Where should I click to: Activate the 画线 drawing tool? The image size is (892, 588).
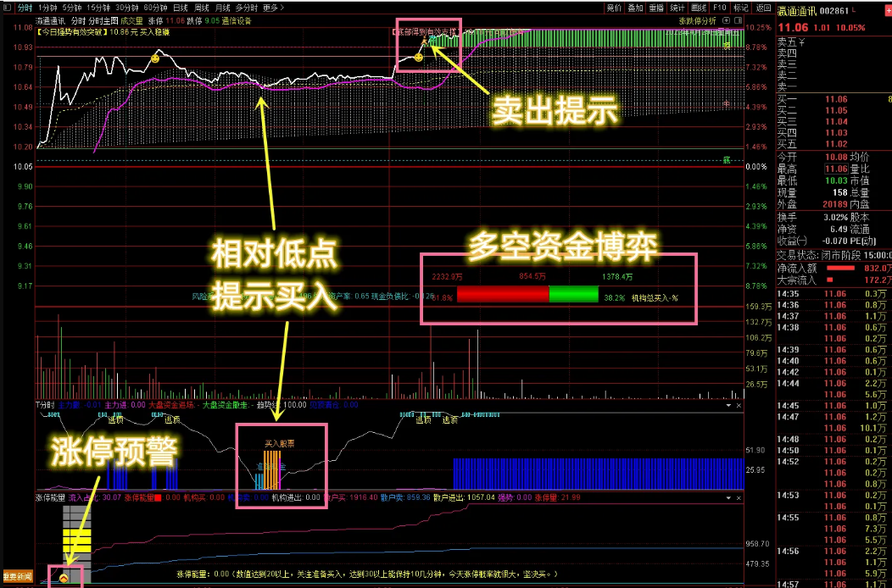tap(698, 8)
